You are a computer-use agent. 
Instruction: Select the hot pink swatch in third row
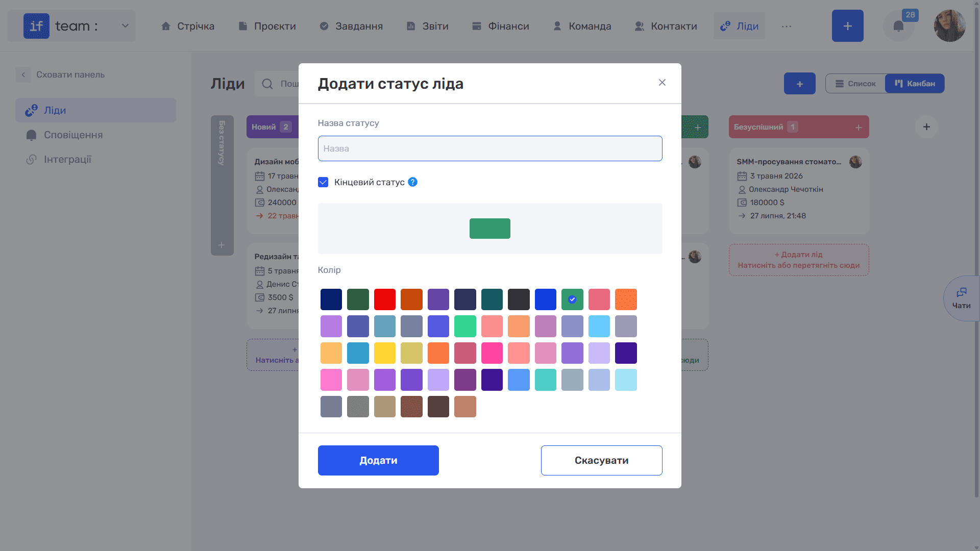[x=492, y=353]
